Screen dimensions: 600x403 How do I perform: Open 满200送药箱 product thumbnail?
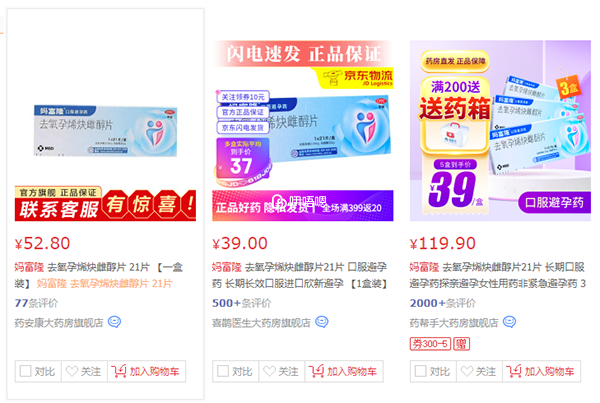pyautogui.click(x=500, y=131)
